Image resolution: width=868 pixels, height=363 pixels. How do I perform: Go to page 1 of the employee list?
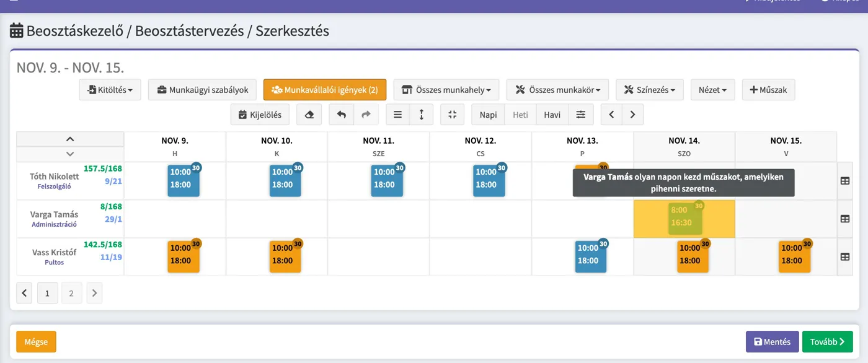(x=48, y=293)
